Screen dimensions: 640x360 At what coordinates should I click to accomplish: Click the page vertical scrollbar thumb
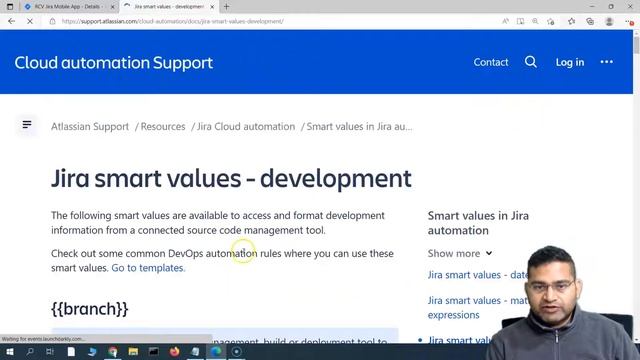tap(636, 45)
